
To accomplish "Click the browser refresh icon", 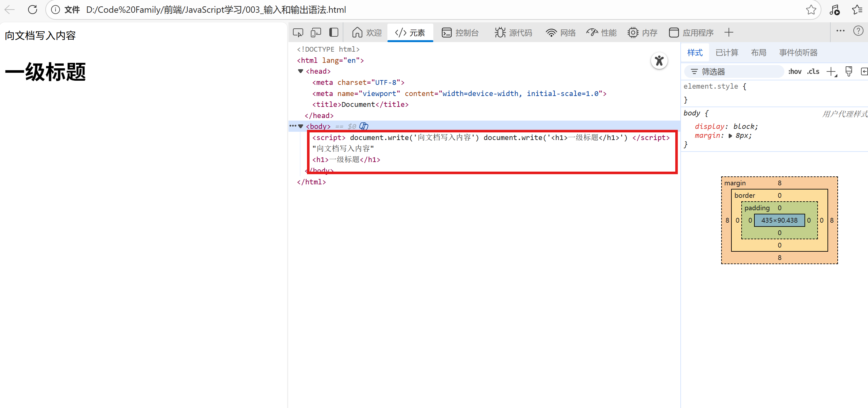I will [x=33, y=10].
